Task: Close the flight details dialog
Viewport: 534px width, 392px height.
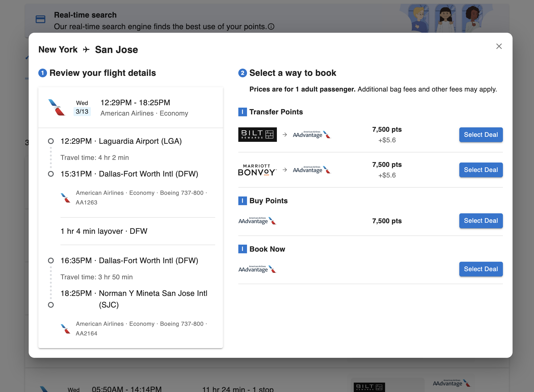Action: [499, 46]
